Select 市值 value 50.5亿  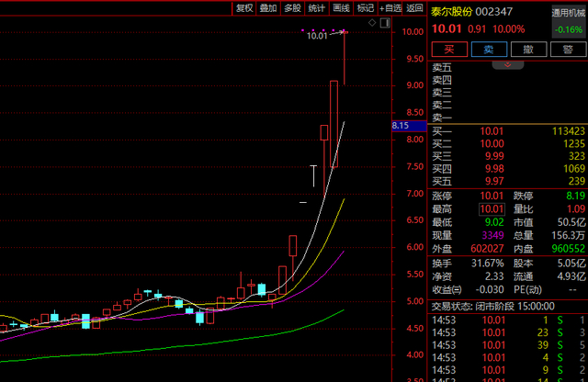[571, 222]
